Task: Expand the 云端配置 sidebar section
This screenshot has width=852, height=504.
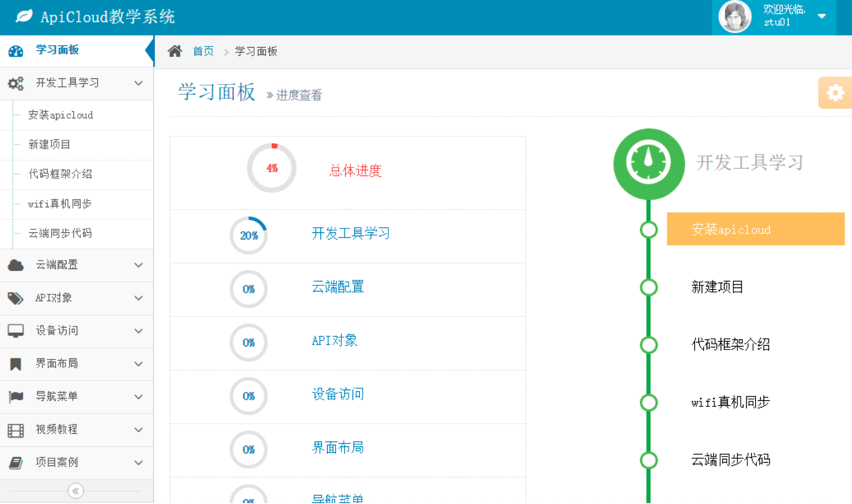Action: point(138,265)
